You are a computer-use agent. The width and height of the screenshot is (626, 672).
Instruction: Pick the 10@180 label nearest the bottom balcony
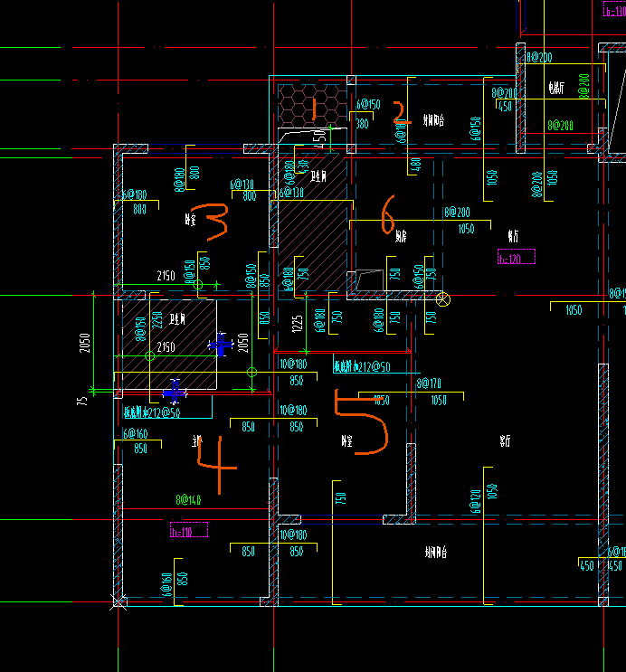pos(293,535)
